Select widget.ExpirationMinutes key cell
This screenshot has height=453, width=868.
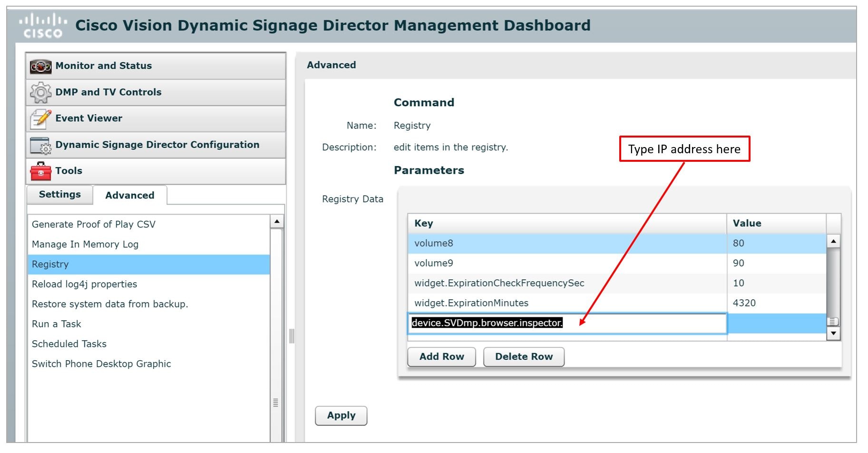[x=567, y=304]
